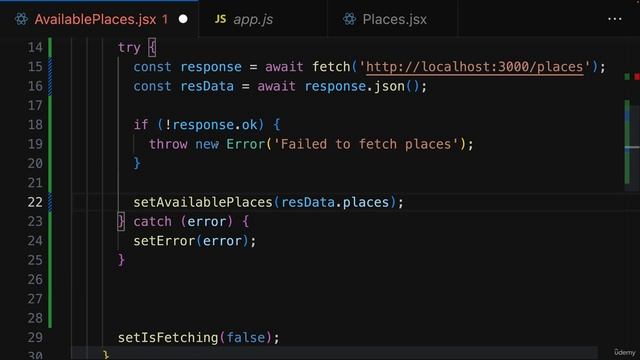
Task: Click 'setAvailablePlaces' on line 22
Action: click(203, 202)
